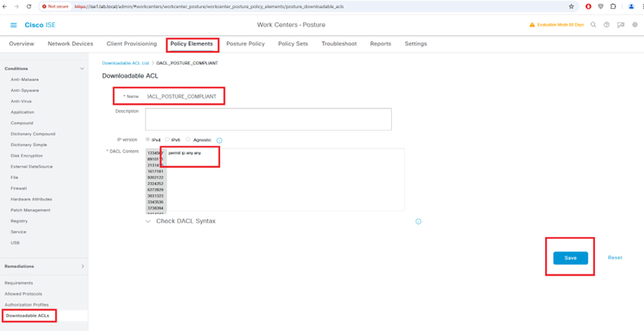Select the IPv4 radio button
The height and width of the screenshot is (331, 644).
[x=148, y=140]
